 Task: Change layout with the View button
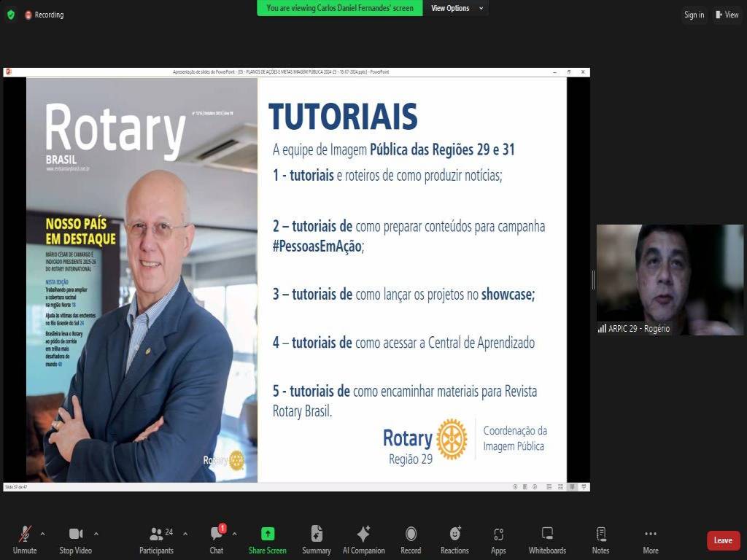727,15
